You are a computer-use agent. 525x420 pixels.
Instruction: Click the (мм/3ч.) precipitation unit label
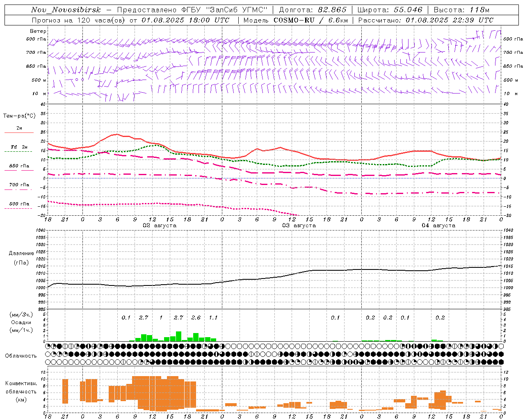click(21, 315)
